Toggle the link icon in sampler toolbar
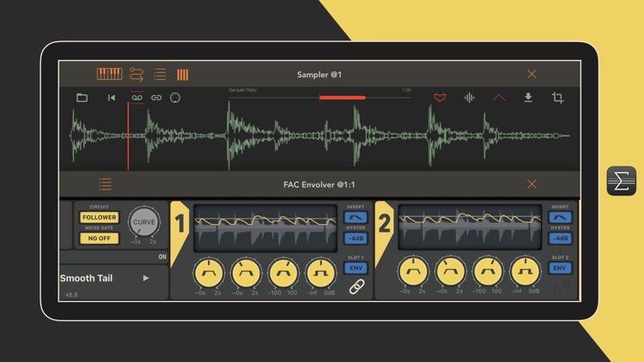This screenshot has height=362, width=644. coord(156,98)
